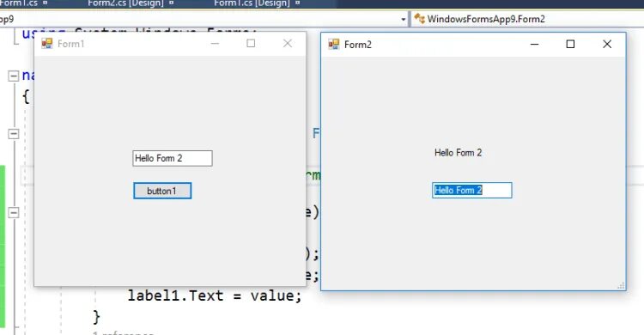Maximize the Form2 window

pyautogui.click(x=570, y=44)
